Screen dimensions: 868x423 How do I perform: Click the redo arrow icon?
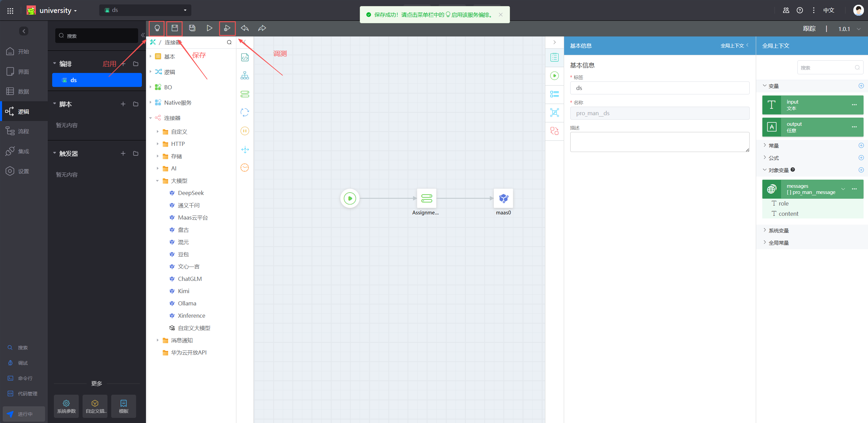click(x=262, y=28)
